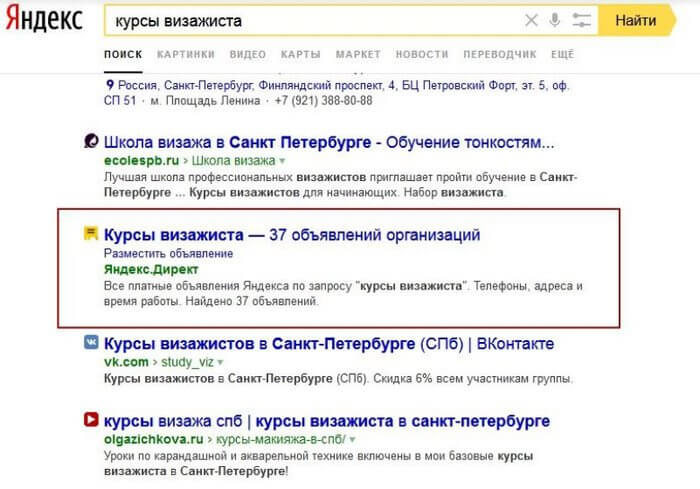Open the Новости tab
700x489 pixels.
(422, 54)
